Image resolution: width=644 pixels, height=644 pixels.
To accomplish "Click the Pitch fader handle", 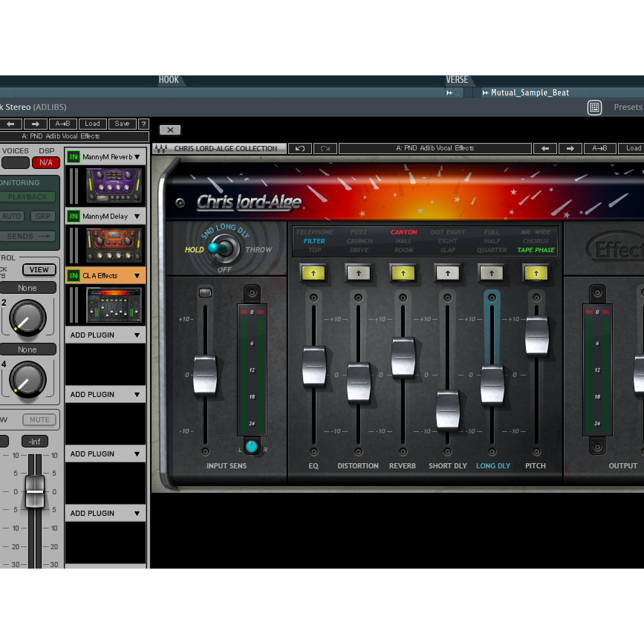I will pyautogui.click(x=537, y=337).
